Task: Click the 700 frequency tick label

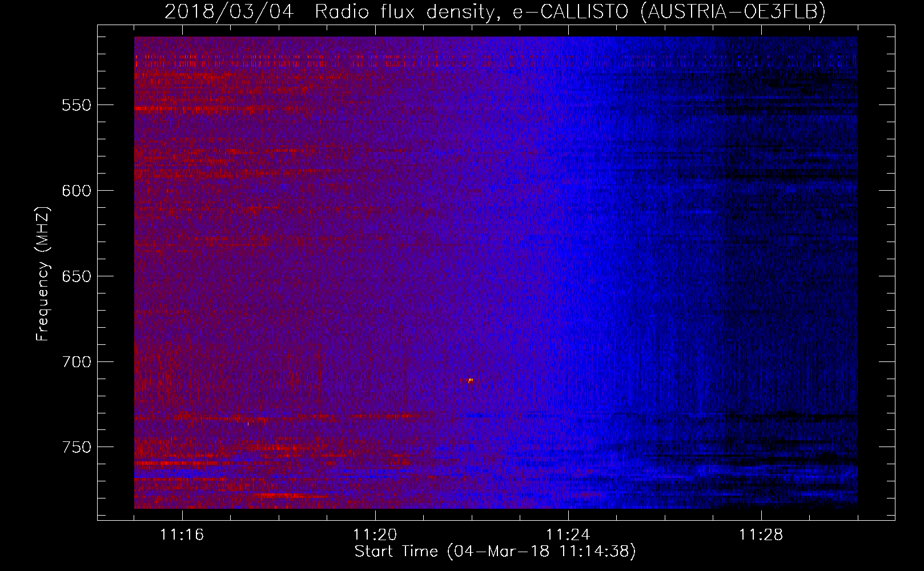Action: tap(76, 362)
